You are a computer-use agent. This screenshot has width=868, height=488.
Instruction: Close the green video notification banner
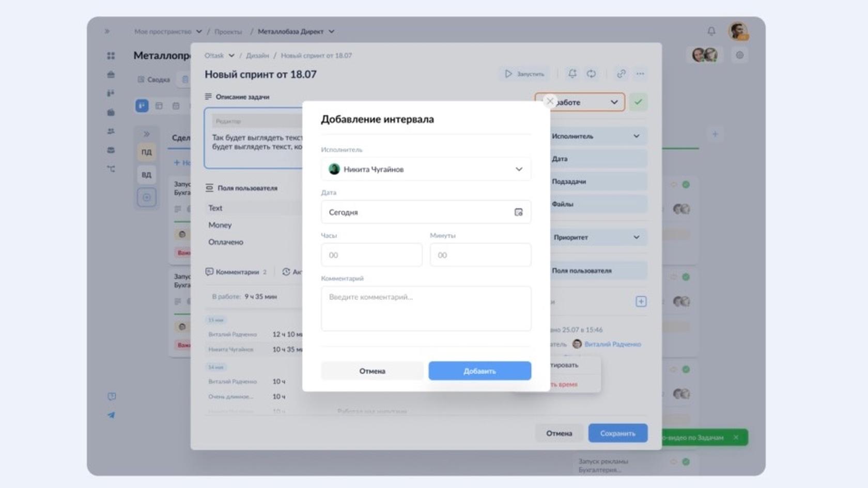736,437
